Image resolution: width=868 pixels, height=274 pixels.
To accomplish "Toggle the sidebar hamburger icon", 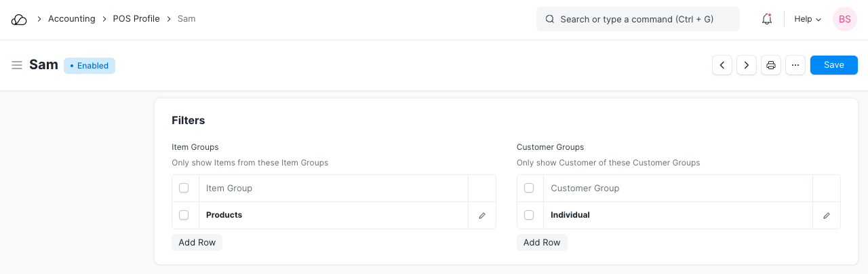I will click(x=17, y=65).
